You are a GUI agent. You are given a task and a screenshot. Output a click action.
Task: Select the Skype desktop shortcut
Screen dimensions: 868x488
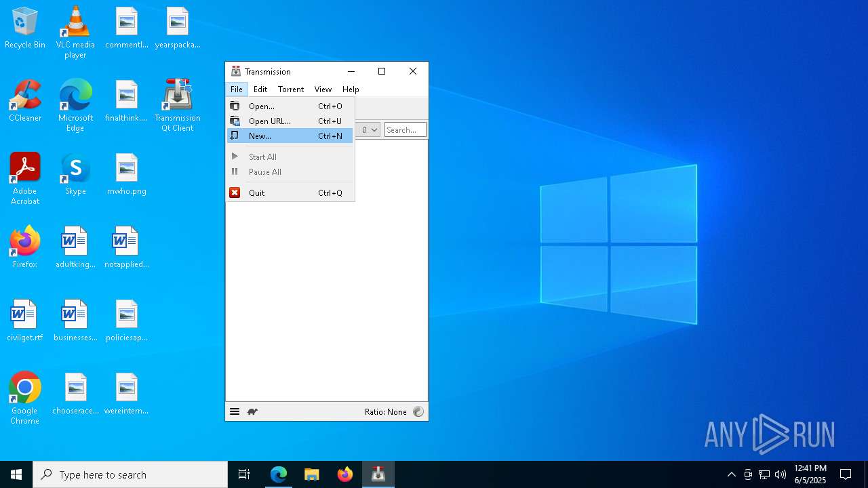pyautogui.click(x=75, y=174)
